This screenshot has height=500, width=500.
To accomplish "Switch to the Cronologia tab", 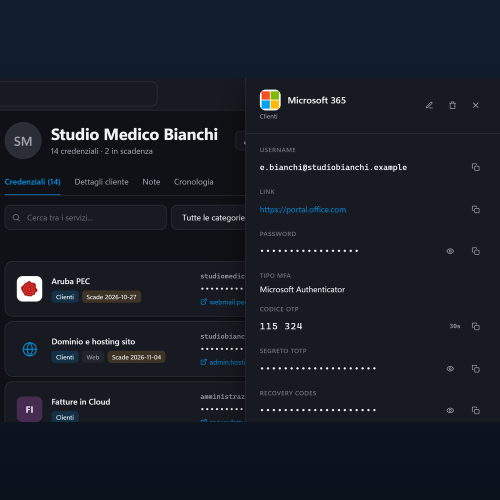I will pos(194,182).
